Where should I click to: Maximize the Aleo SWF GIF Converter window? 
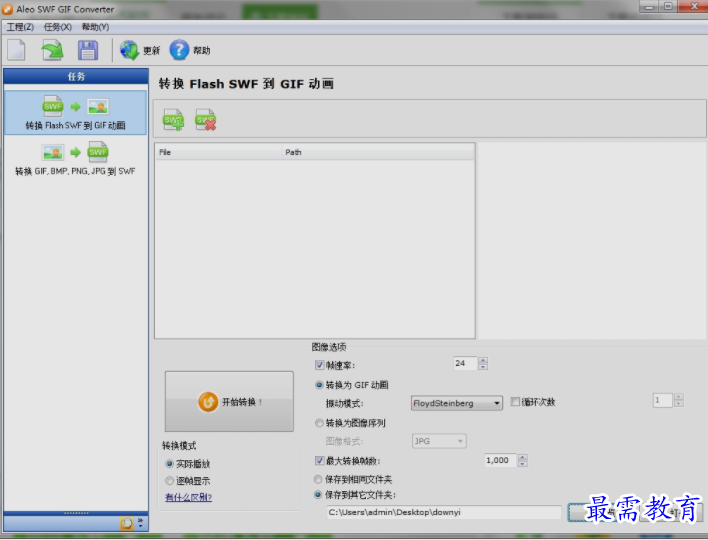pos(668,6)
